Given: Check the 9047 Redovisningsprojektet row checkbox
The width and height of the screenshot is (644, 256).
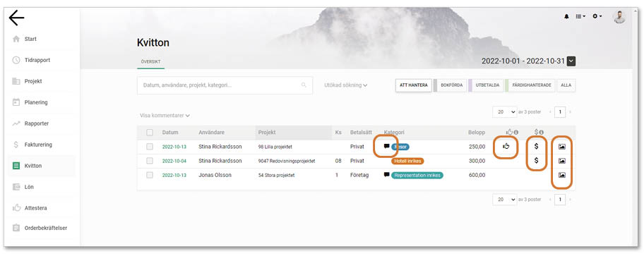Looking at the screenshot, I should [150, 161].
